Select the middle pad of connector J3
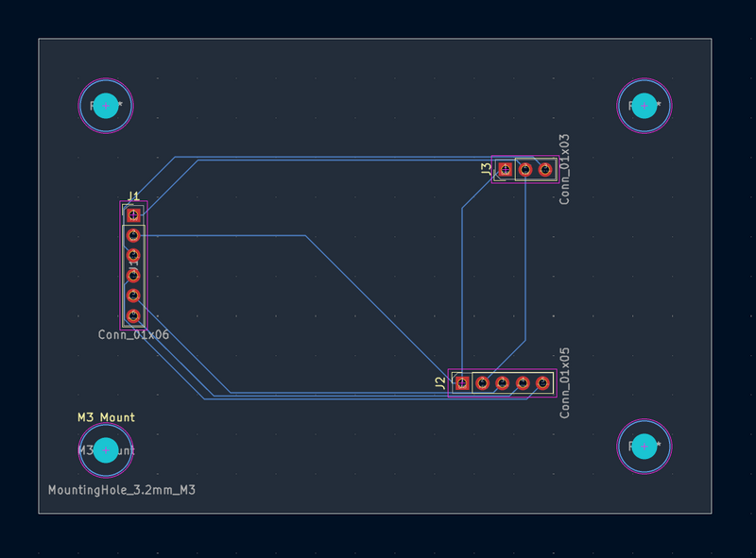This screenshot has width=756, height=558. pos(525,170)
